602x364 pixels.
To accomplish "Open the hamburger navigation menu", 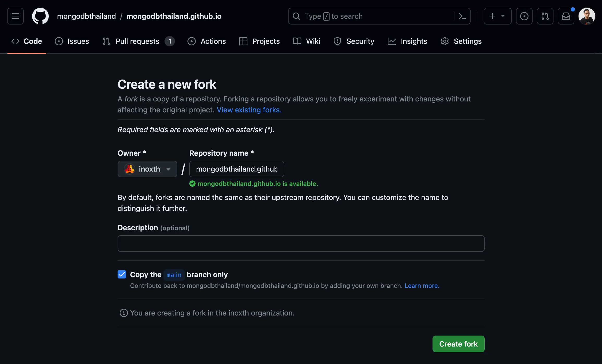I will pyautogui.click(x=15, y=16).
